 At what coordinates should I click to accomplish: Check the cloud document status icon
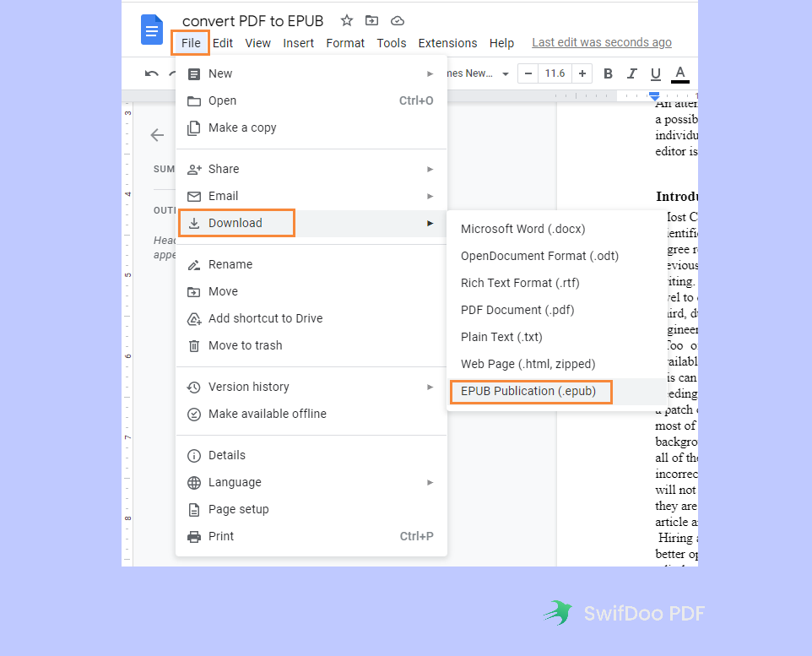398,21
